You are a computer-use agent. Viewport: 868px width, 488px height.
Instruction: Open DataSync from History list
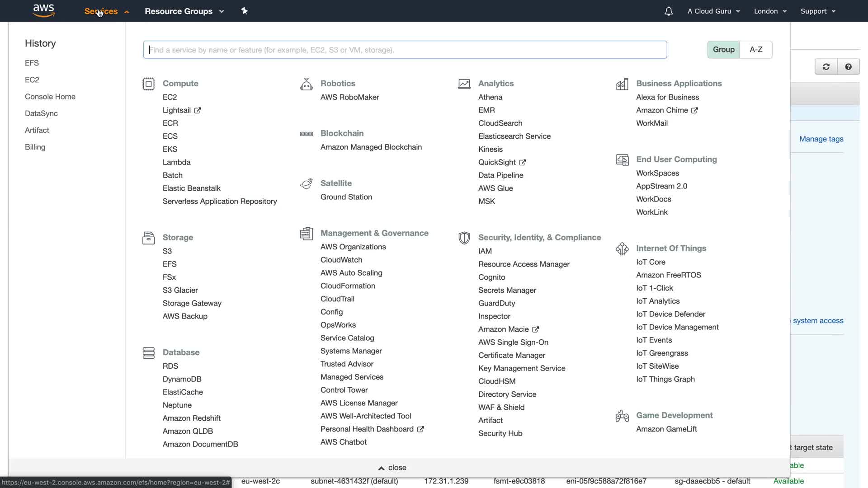pos(41,113)
